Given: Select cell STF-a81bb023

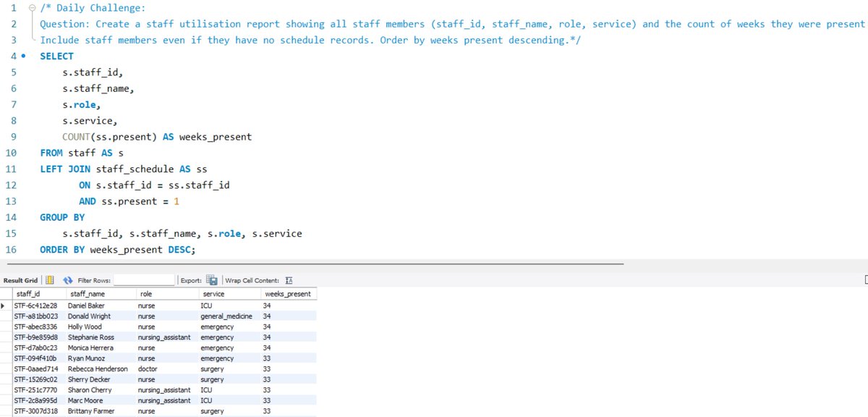Looking at the screenshot, I should tap(39, 316).
